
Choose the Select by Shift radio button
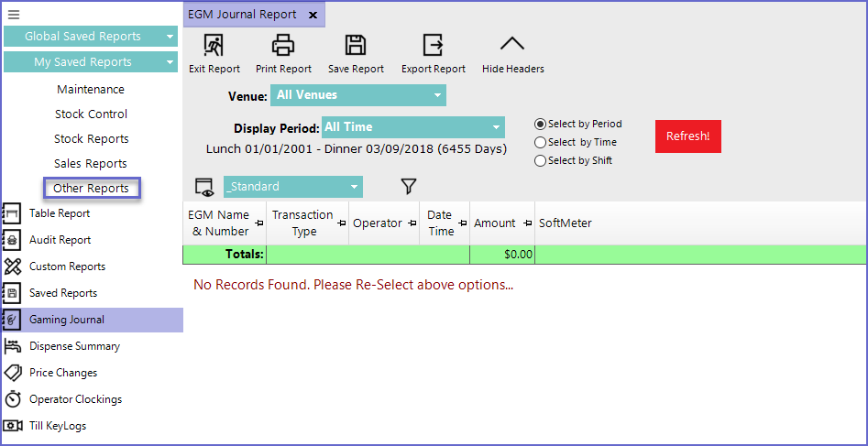click(x=541, y=161)
